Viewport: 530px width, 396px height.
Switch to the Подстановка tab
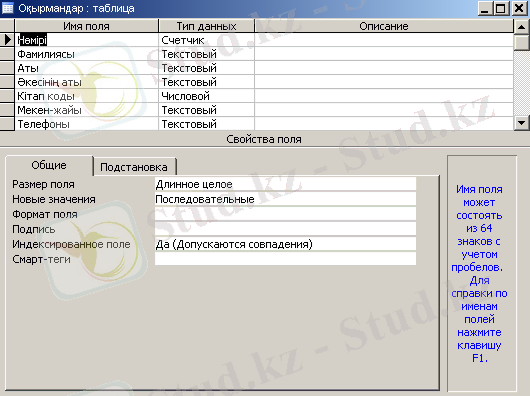tap(134, 167)
